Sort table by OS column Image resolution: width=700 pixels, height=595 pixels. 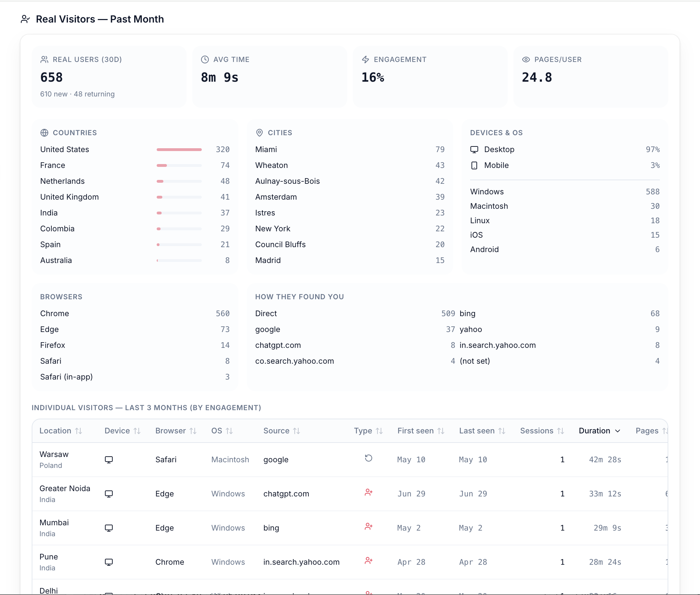point(222,431)
